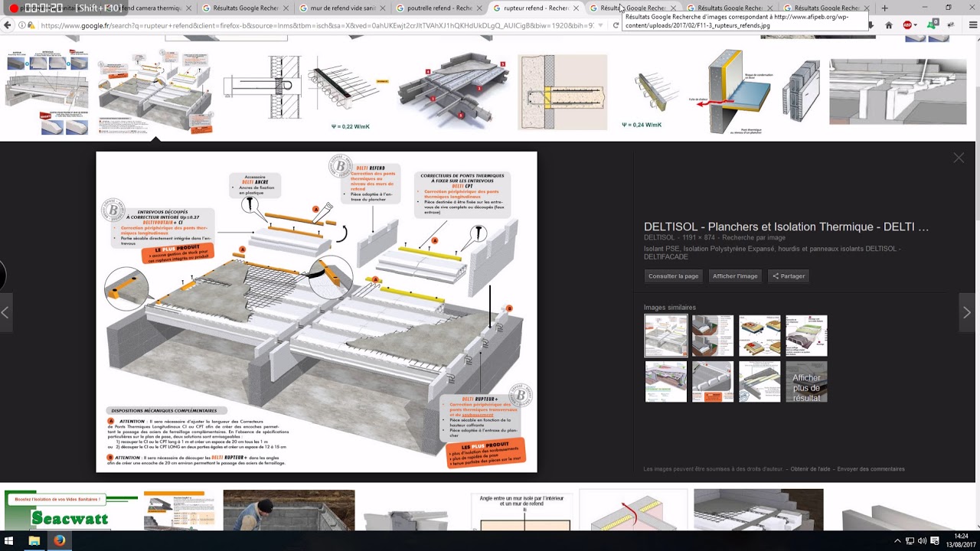The height and width of the screenshot is (551, 980).
Task: Open a new tab with plus icon
Action: (884, 8)
